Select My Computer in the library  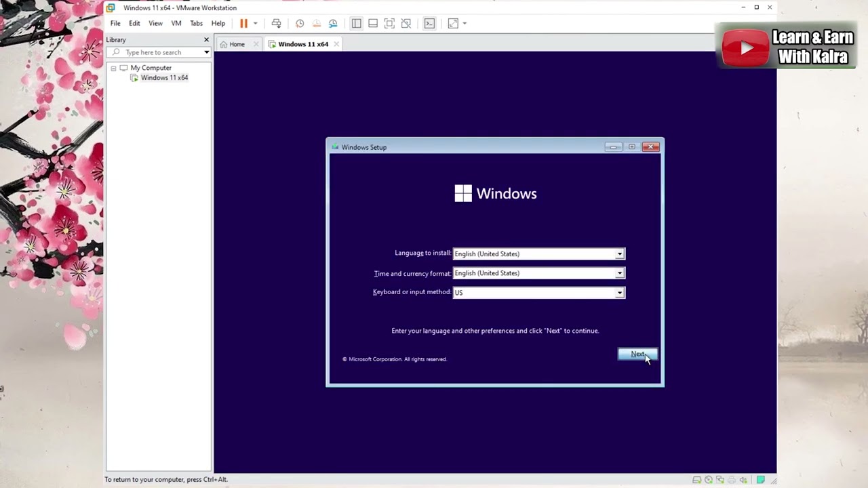point(151,68)
